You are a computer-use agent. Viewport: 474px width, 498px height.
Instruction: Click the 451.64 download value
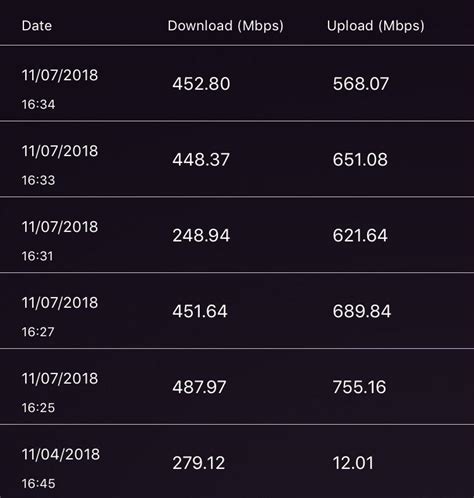pos(200,311)
